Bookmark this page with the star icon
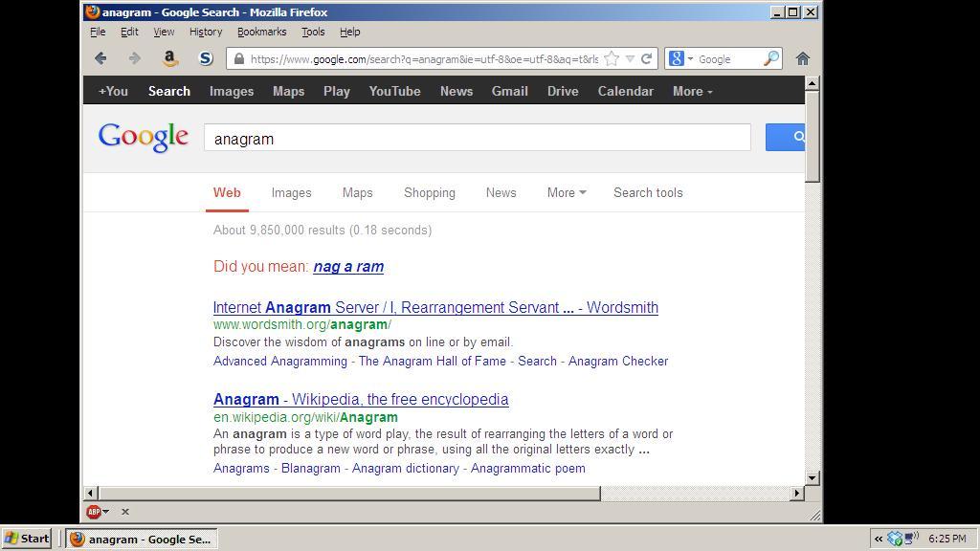The height and width of the screenshot is (551, 980). [612, 58]
